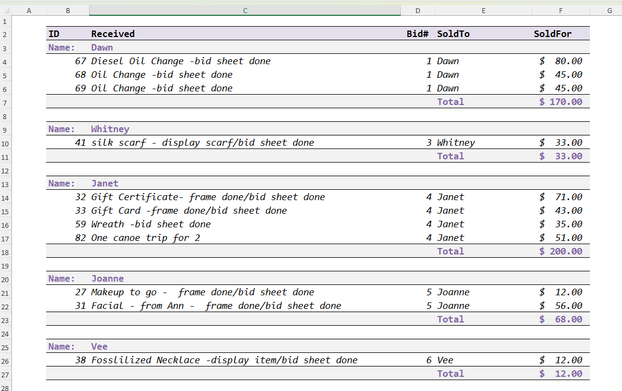Screen dimensions: 622x391
Task: Click SoldTo 'Joanne' in row 21
Action: [x=483, y=292]
